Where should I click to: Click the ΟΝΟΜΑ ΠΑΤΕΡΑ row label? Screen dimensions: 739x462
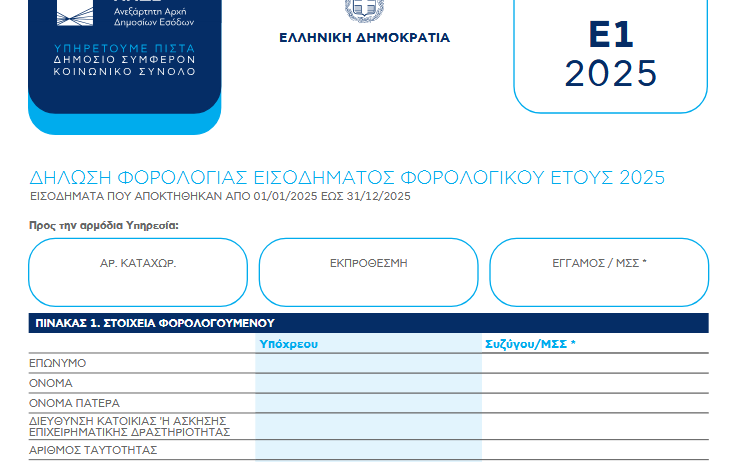pos(74,403)
